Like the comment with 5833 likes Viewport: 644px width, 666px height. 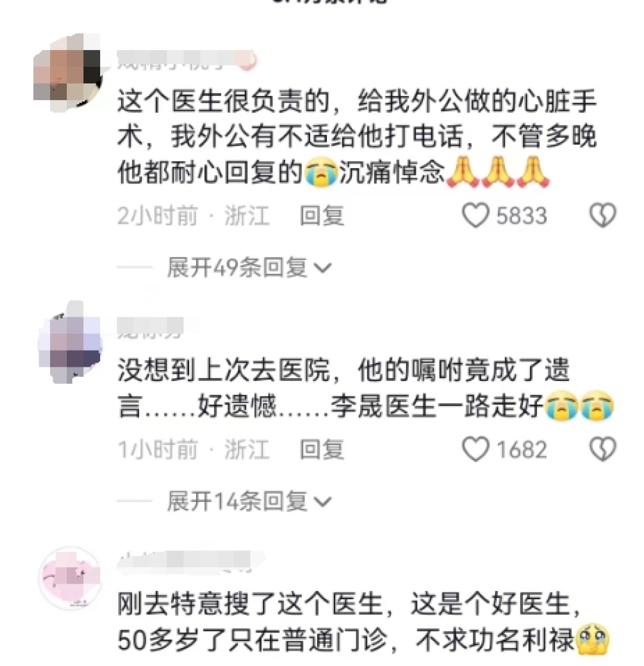475,215
